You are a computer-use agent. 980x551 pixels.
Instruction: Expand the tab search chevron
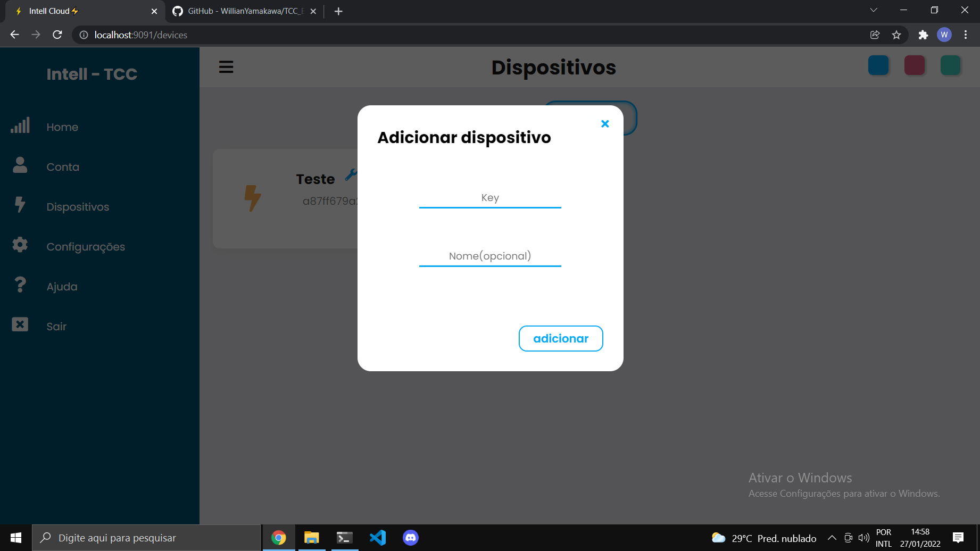pos(874,10)
